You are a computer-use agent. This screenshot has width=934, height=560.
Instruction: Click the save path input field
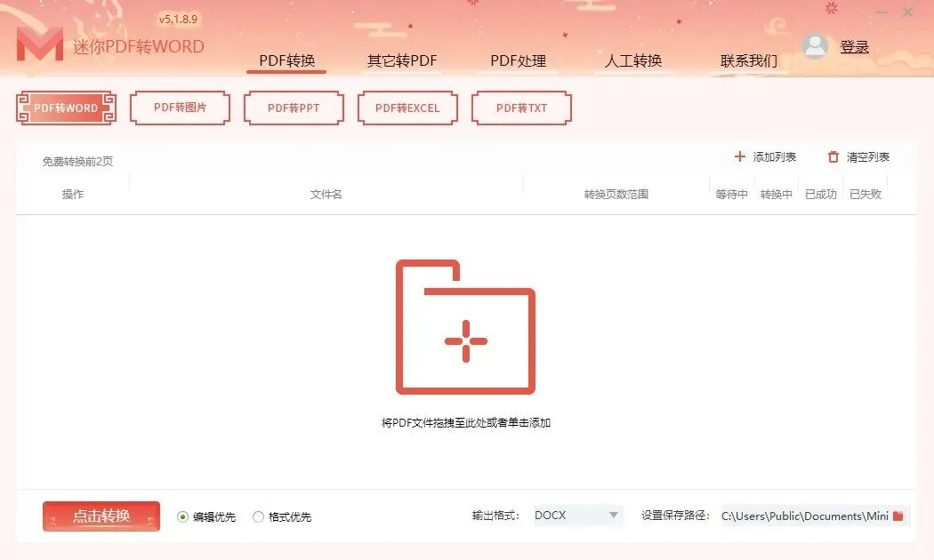click(x=815, y=516)
